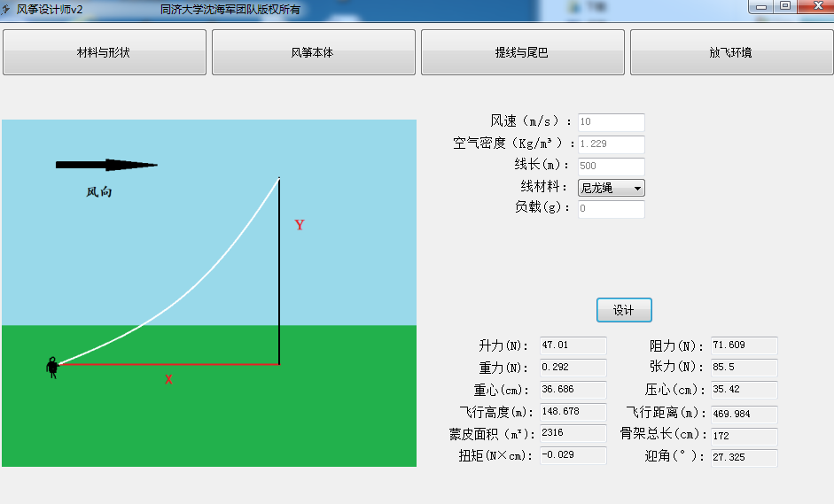Click the 升力(N) result field

click(573, 345)
